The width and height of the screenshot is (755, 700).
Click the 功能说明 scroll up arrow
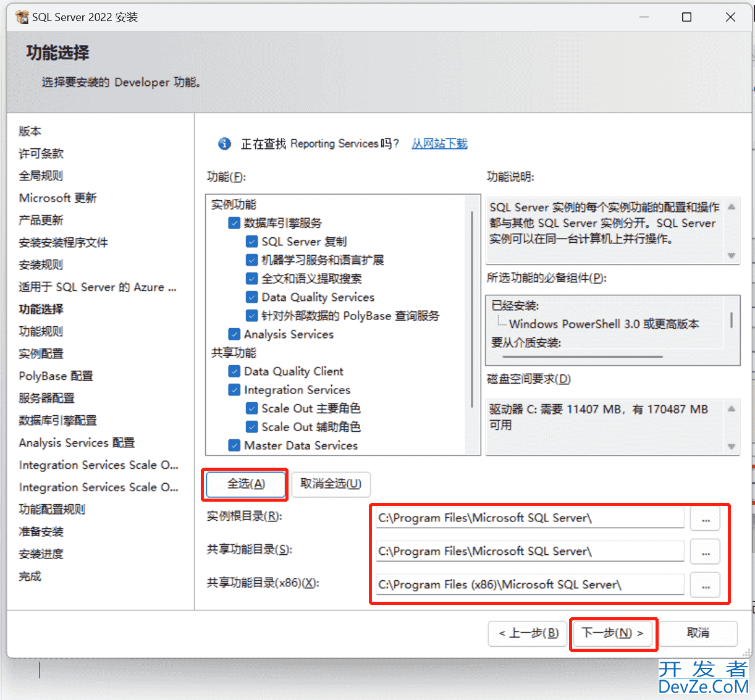click(732, 207)
